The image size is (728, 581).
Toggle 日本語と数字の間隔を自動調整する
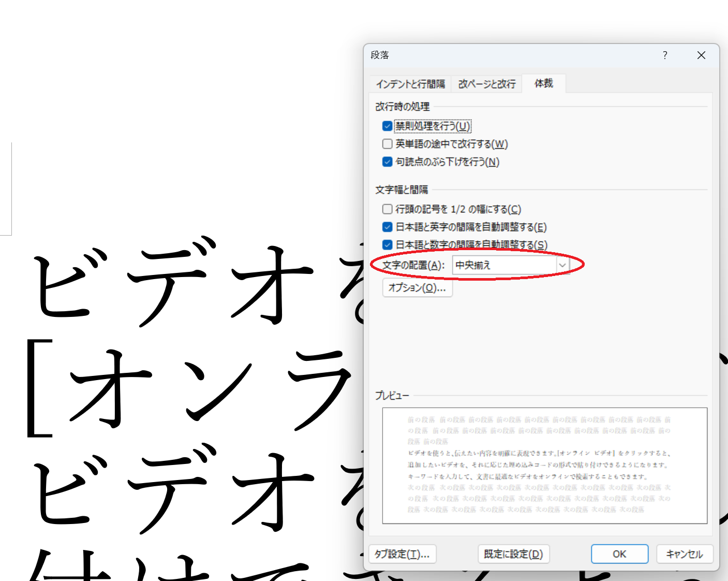(387, 244)
